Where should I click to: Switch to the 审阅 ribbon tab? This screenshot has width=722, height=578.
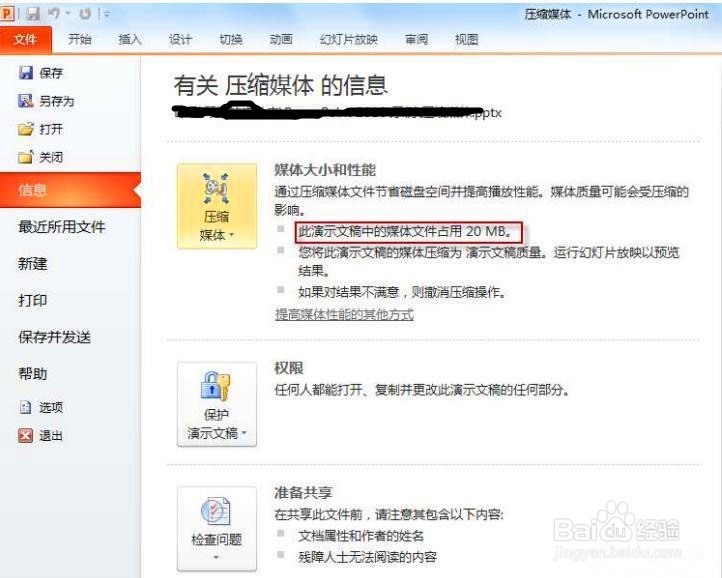pyautogui.click(x=416, y=40)
